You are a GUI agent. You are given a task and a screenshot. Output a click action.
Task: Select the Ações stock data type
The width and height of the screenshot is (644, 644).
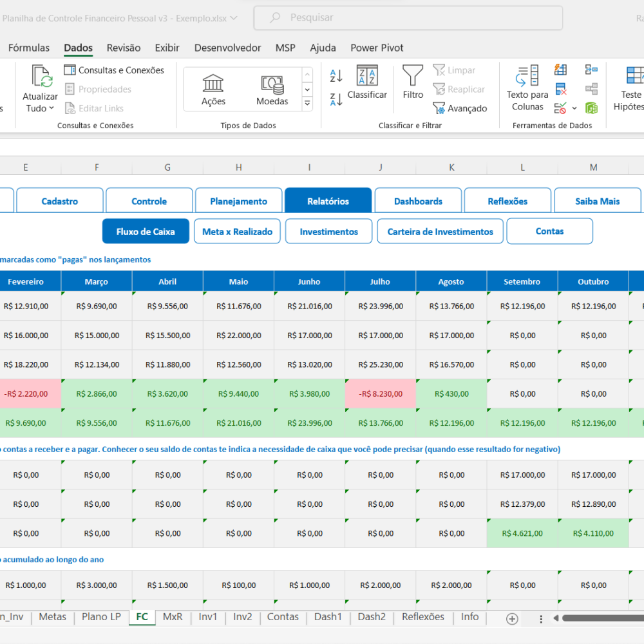[213, 90]
